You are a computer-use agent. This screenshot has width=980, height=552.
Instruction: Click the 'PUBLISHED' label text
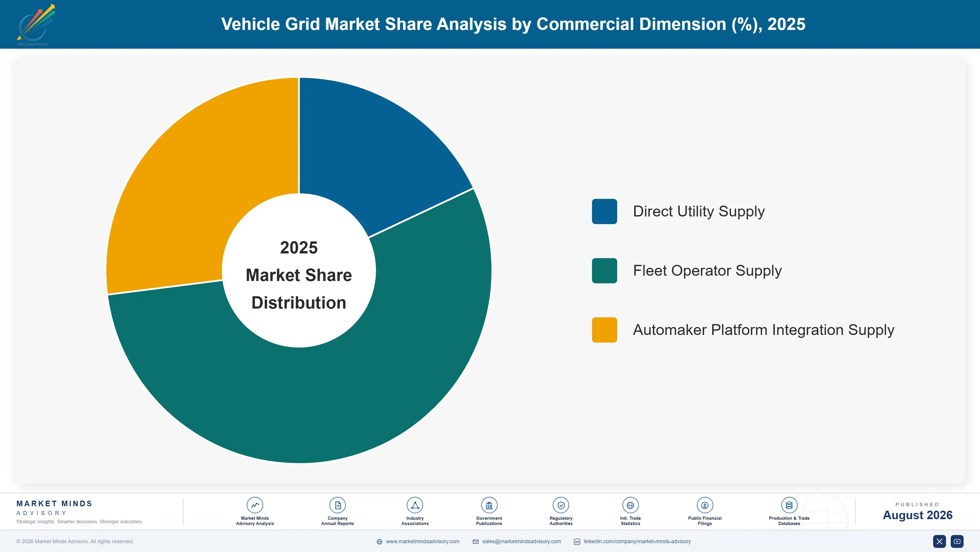(917, 504)
